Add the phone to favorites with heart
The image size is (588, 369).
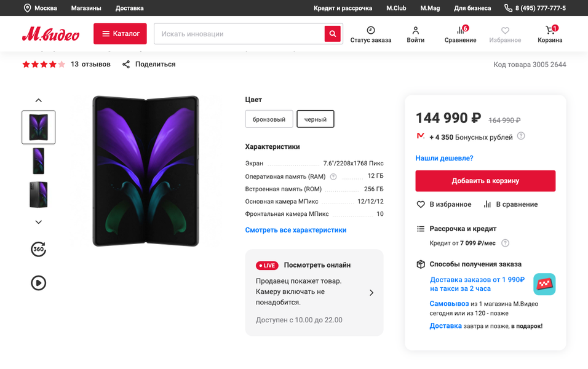coord(421,204)
